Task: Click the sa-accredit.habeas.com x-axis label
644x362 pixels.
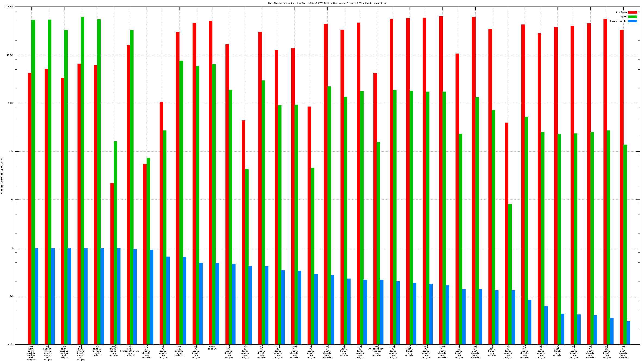Action: pyautogui.click(x=377, y=351)
